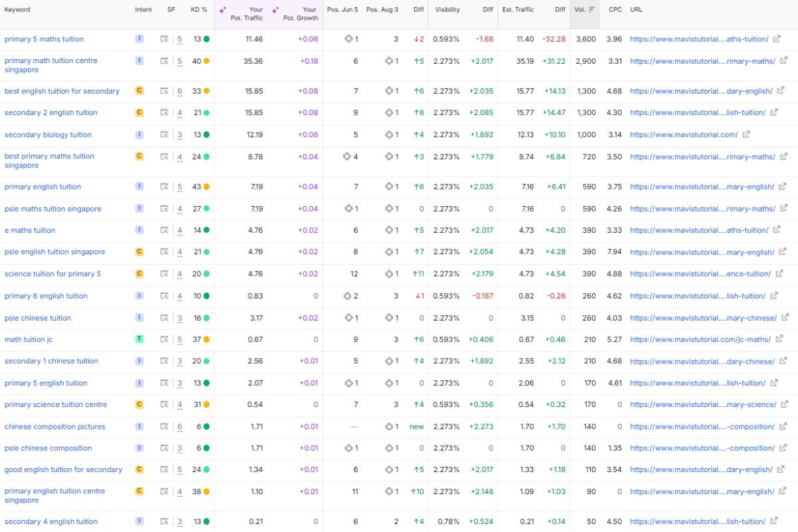This screenshot has width=798, height=532.
Task: Click the I intent badge for psle chinese composition
Action: [x=139, y=448]
